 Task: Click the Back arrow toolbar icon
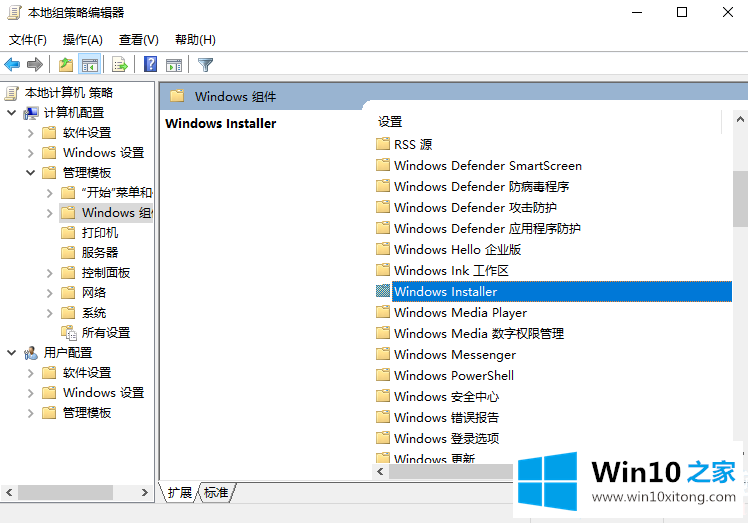(12, 64)
